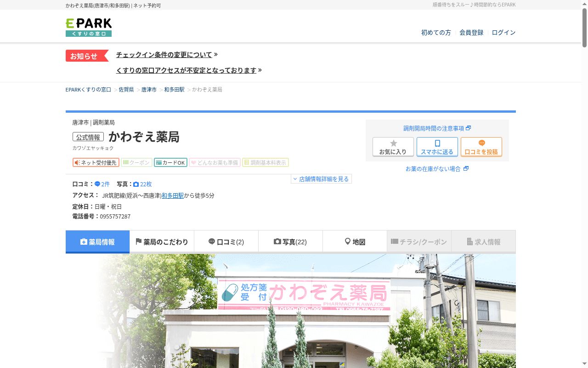Expand 店舗情報詳細を見る
This screenshot has width=588, height=368.
click(x=321, y=179)
